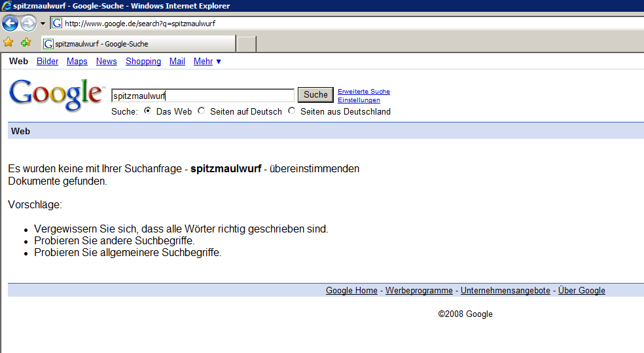Open recent pages dropdown arrow beside Forward
The height and width of the screenshot is (353, 644).
click(43, 24)
